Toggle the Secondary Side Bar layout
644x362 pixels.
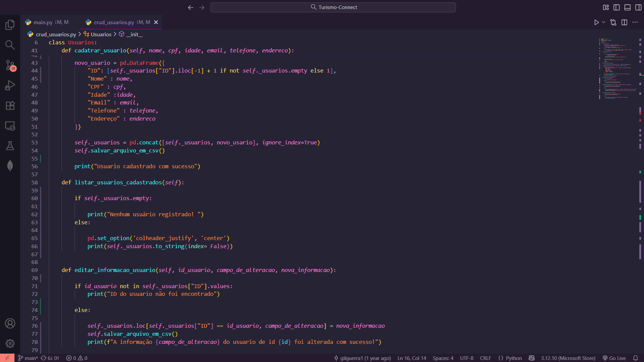[x=638, y=7]
